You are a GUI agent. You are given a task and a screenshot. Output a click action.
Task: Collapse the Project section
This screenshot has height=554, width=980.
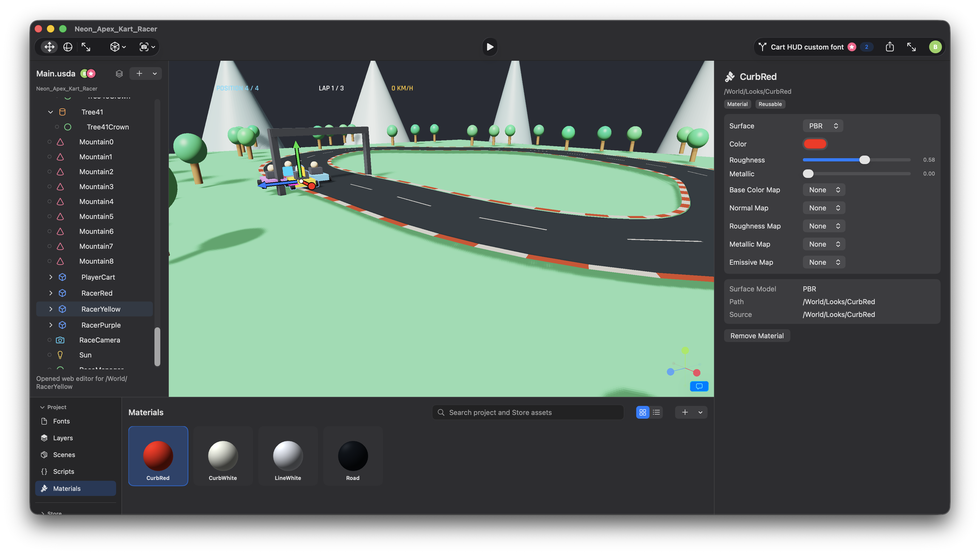(x=42, y=407)
